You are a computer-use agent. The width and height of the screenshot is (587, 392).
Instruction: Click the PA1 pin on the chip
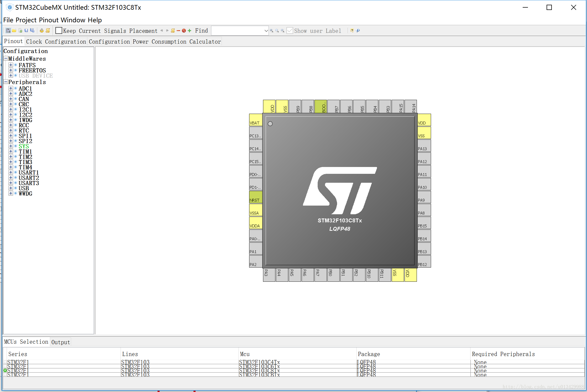tap(256, 249)
